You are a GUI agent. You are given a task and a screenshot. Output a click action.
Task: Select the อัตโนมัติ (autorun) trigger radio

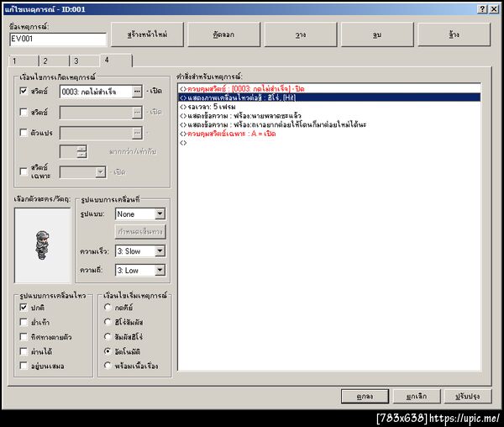click(x=108, y=351)
